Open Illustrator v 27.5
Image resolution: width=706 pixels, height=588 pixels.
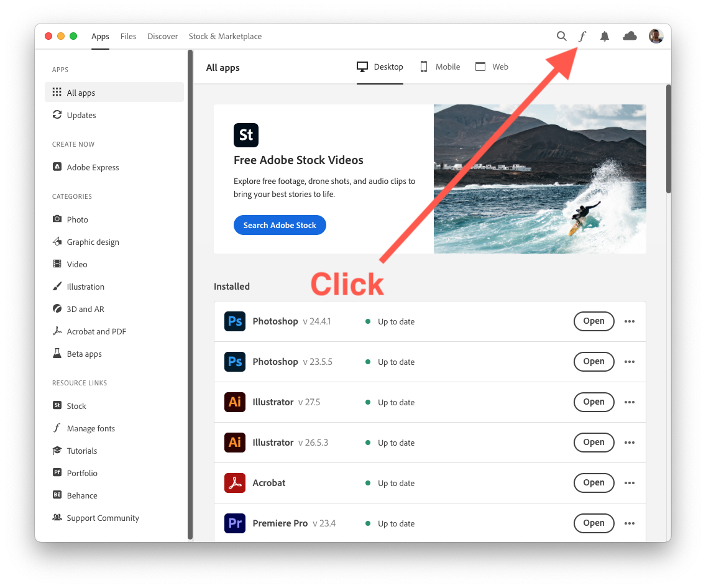(x=594, y=402)
